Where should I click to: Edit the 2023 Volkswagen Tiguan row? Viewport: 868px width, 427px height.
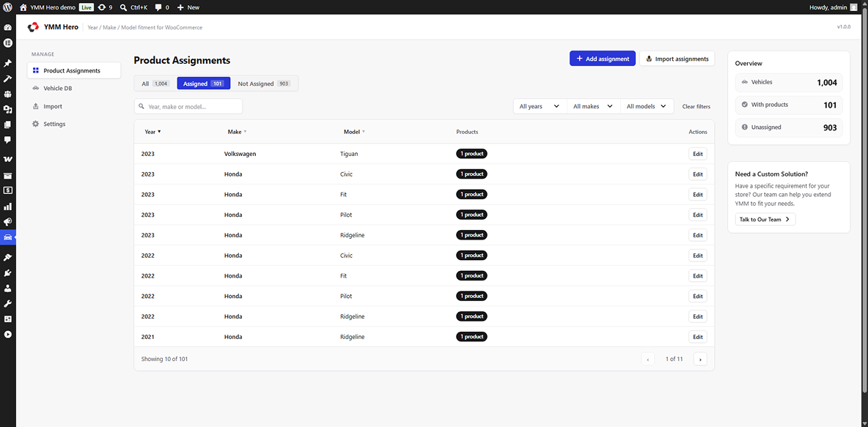click(x=697, y=154)
